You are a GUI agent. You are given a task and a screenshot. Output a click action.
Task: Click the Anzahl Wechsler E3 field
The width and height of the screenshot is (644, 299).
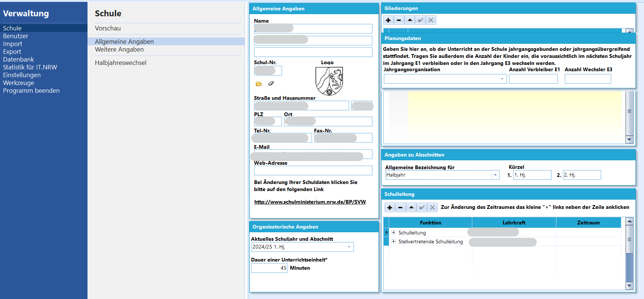[588, 79]
